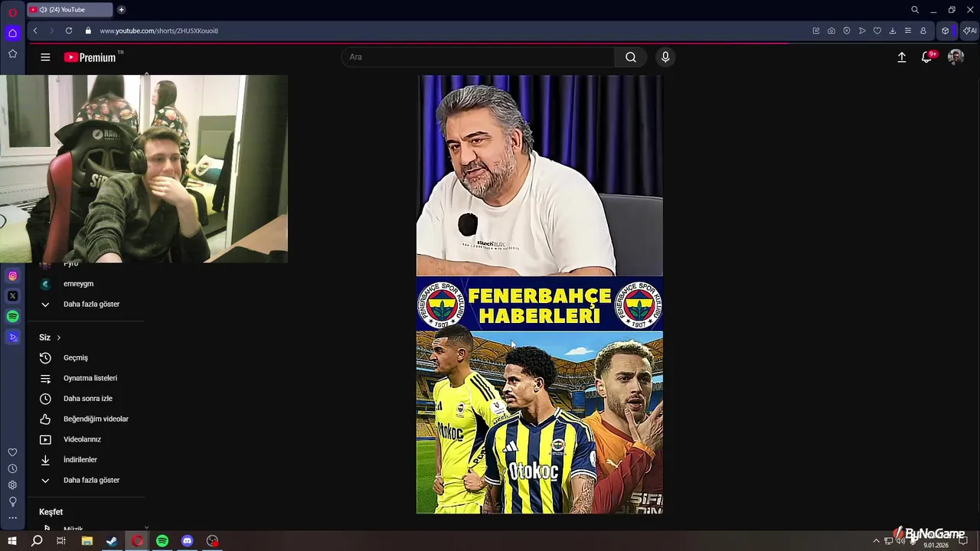980x551 pixels.
Task: Open Opera AI assistant button
Action: coord(970,31)
